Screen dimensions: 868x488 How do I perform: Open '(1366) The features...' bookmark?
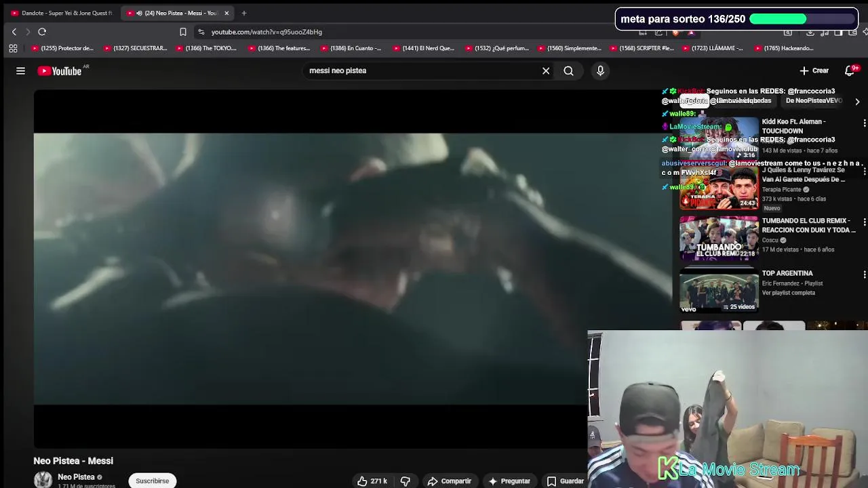(x=279, y=48)
